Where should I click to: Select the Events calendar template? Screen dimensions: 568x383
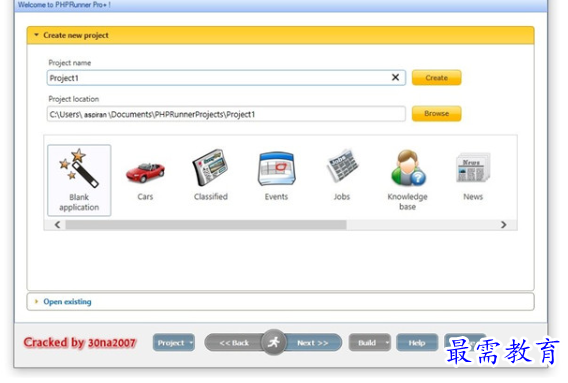(x=276, y=169)
